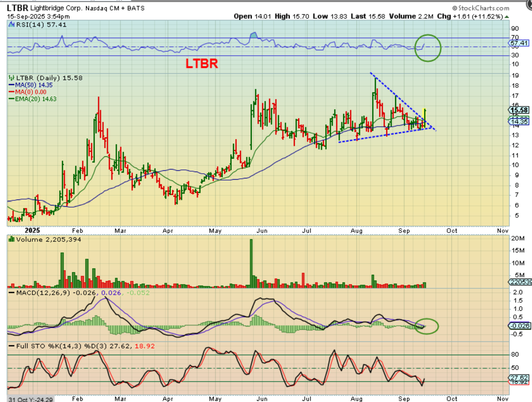
Task: Click the Nasdaq CM + BATS exchange label
Action: click(x=115, y=8)
